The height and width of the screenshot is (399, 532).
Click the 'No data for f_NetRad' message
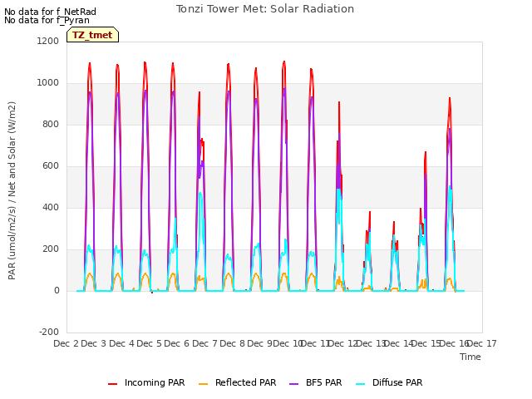pos(50,12)
